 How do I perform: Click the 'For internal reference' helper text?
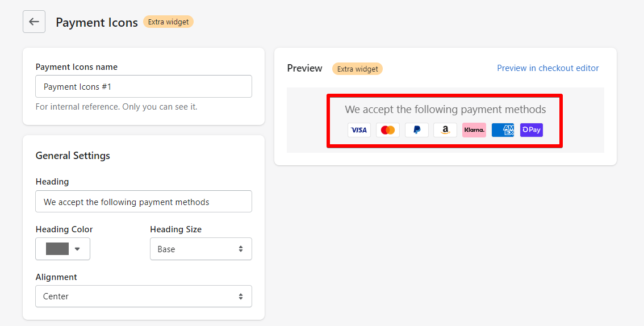click(x=116, y=107)
